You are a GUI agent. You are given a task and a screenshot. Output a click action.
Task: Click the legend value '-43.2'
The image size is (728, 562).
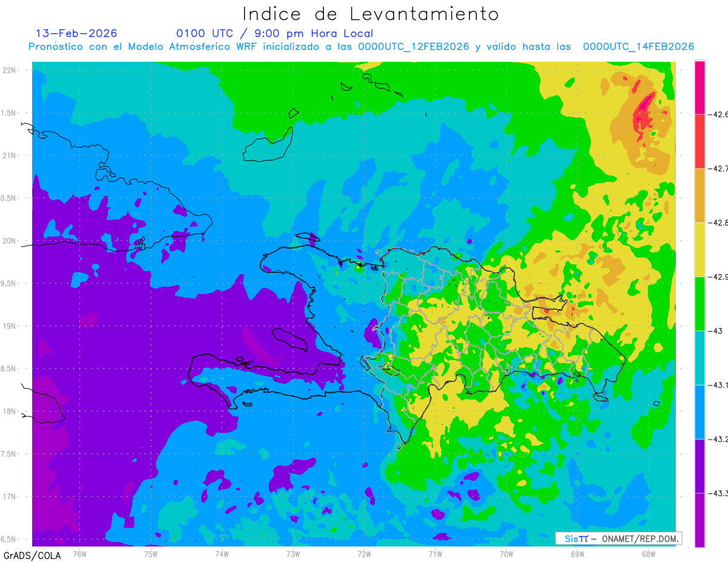point(718,439)
